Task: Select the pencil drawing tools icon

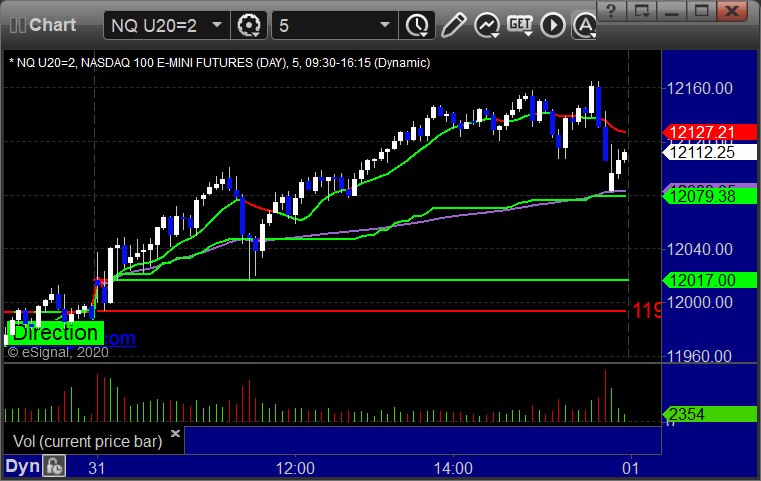Action: 453,25
